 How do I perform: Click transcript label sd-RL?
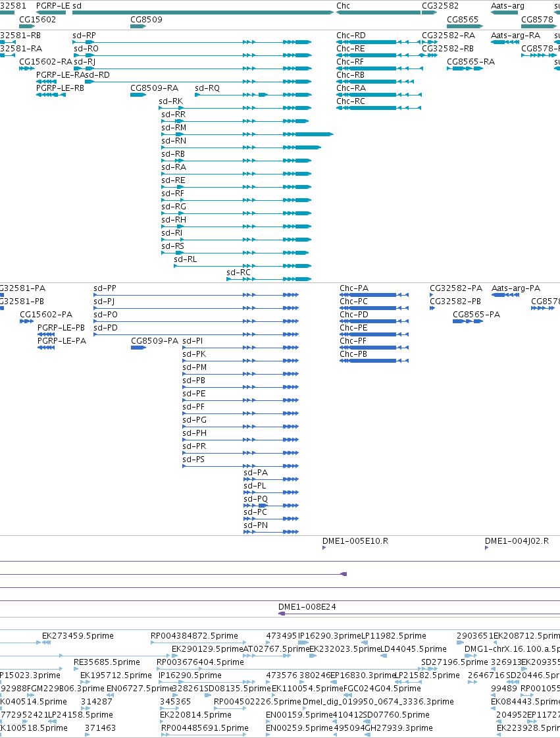click(186, 259)
